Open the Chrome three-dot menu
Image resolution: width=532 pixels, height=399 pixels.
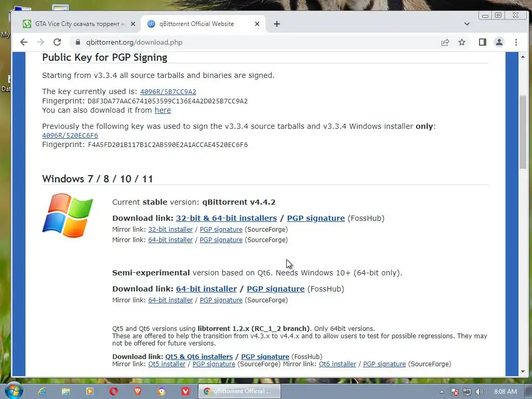(x=516, y=42)
